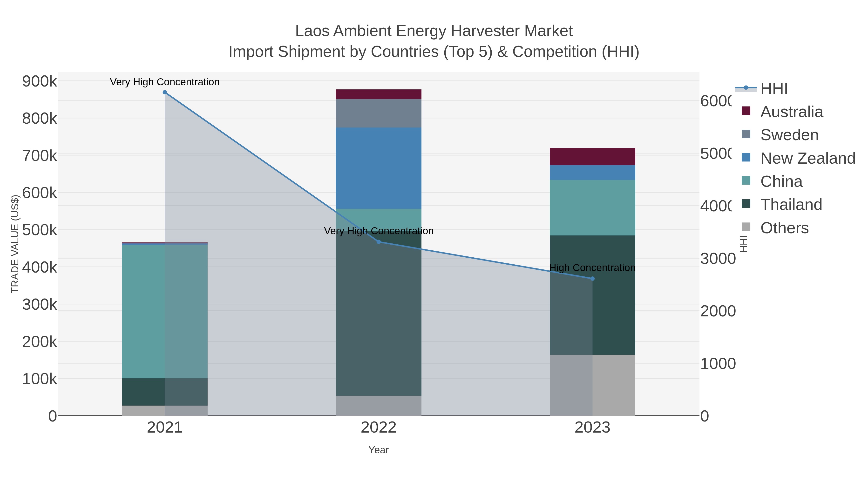Image resolution: width=868 pixels, height=488 pixels.
Task: Click the Very High Concentration annotation at 2021
Action: point(165,82)
